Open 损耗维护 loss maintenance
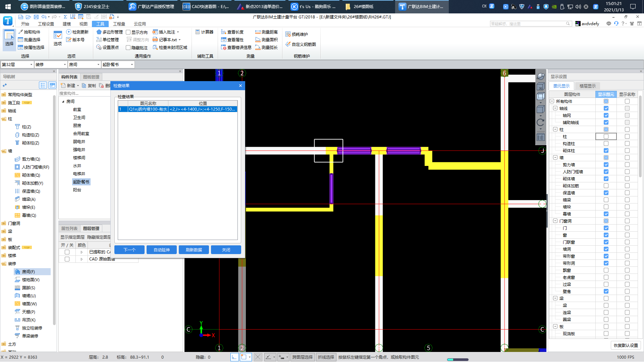Viewport: 644px width, 362px height. [297, 34]
